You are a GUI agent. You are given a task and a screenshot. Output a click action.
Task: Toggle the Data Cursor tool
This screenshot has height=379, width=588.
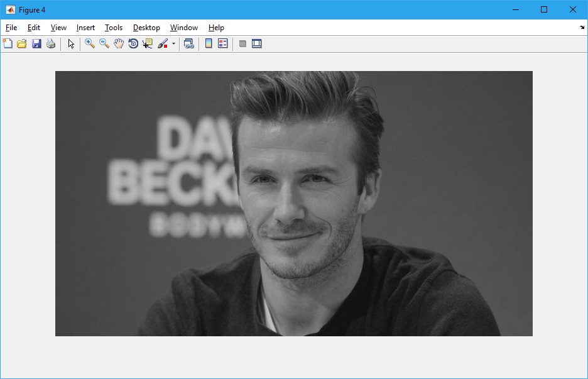tap(148, 43)
